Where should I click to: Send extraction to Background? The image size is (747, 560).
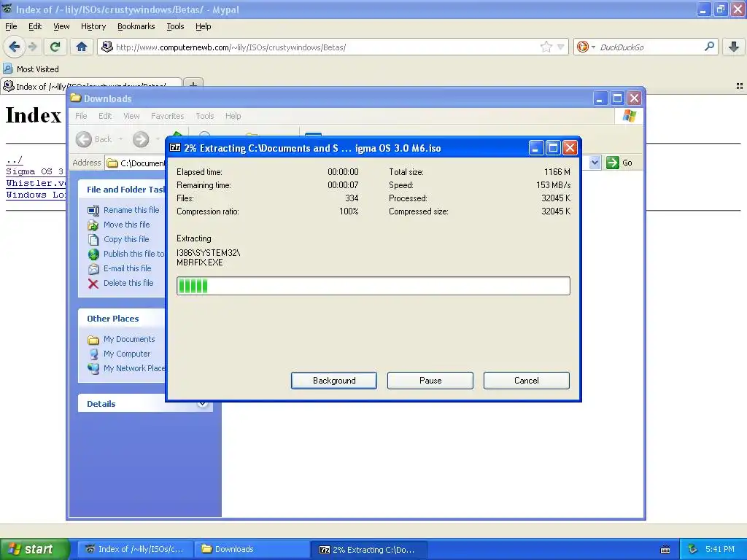[334, 381]
